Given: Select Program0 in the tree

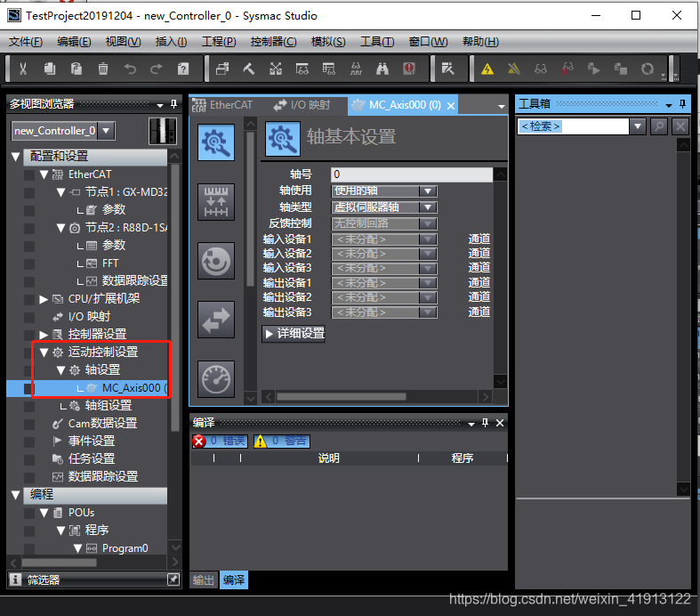Looking at the screenshot, I should 125,548.
